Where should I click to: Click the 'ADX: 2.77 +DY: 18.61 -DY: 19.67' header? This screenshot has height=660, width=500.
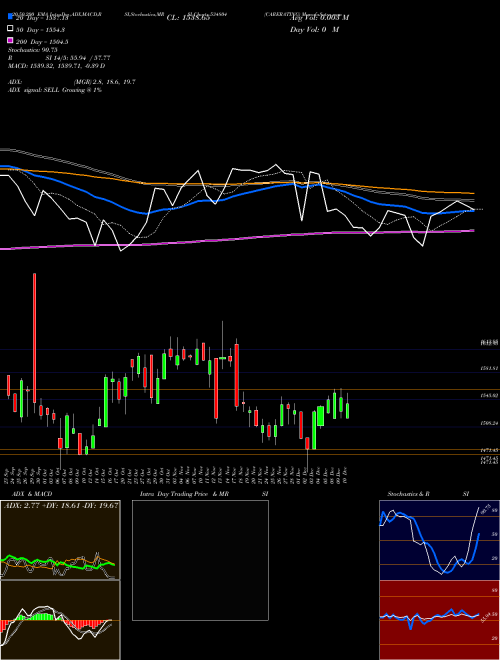pyautogui.click(x=61, y=505)
